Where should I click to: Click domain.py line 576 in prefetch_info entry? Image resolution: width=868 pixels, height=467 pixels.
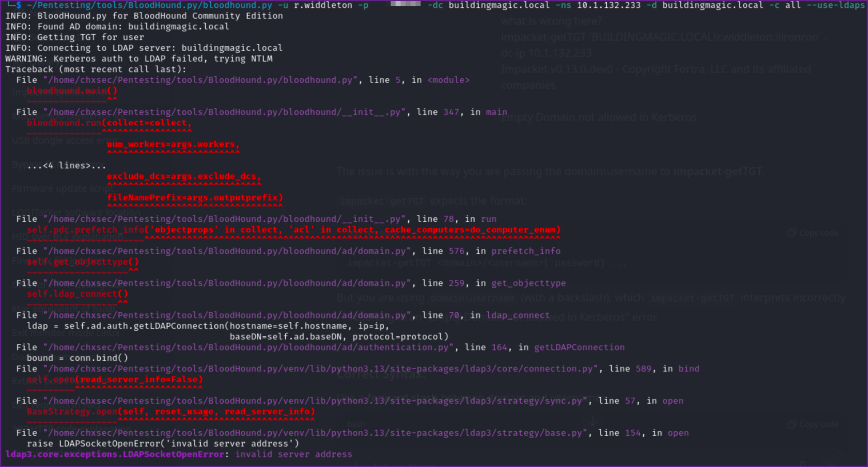tap(288, 251)
